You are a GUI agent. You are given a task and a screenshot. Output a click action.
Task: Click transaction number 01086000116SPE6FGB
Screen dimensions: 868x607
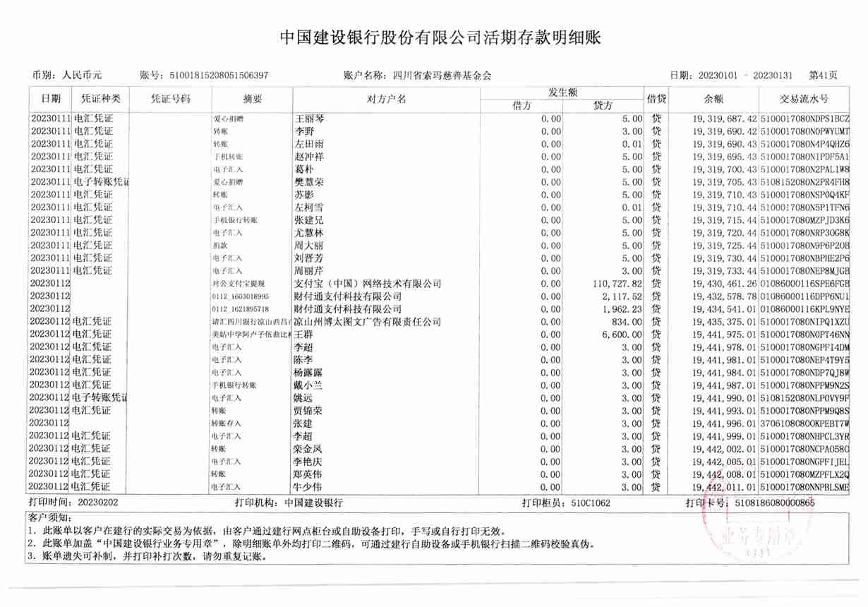pyautogui.click(x=804, y=284)
